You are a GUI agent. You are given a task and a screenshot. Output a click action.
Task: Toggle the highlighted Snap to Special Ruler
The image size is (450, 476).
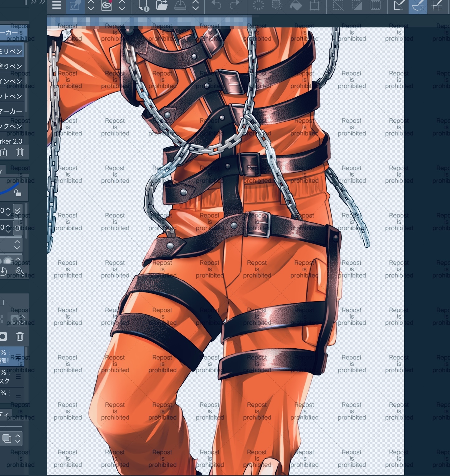tap(418, 6)
